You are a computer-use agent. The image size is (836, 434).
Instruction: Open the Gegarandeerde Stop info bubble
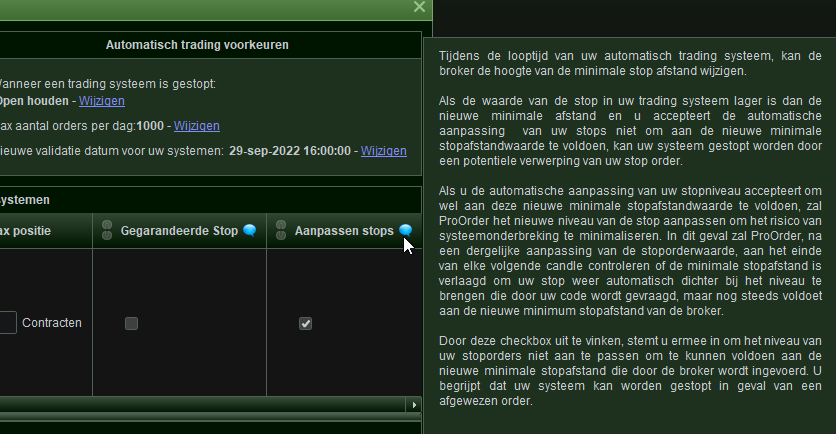point(250,230)
